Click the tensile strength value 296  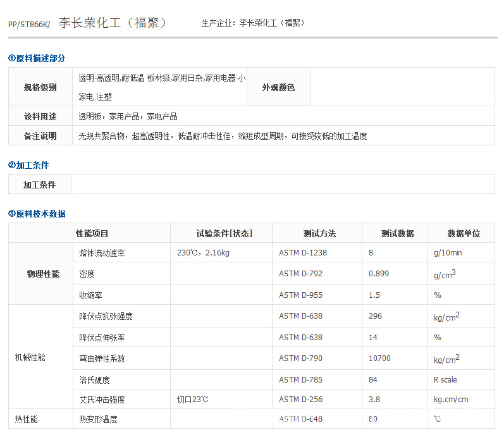(x=375, y=316)
